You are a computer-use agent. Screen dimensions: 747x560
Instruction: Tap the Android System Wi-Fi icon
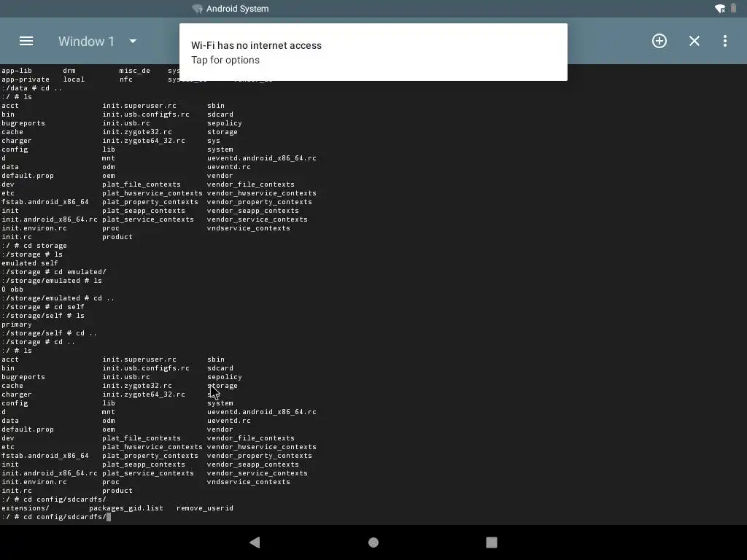197,9
